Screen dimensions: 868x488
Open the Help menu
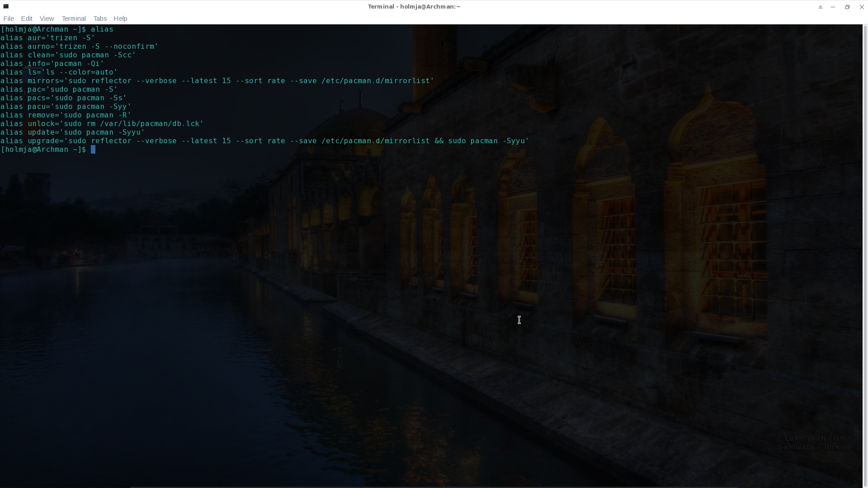(120, 19)
